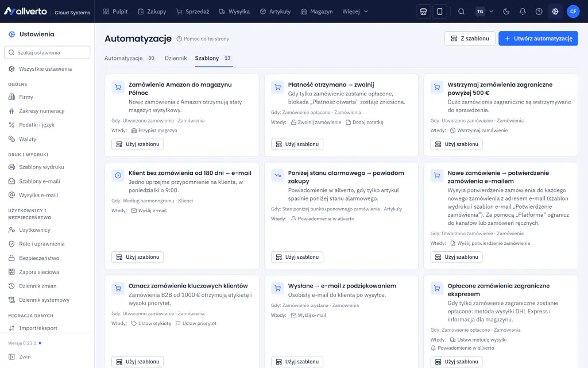Use template Oznacz zamówienia kluczowych klientów
The image size is (588, 368).
click(x=138, y=362)
